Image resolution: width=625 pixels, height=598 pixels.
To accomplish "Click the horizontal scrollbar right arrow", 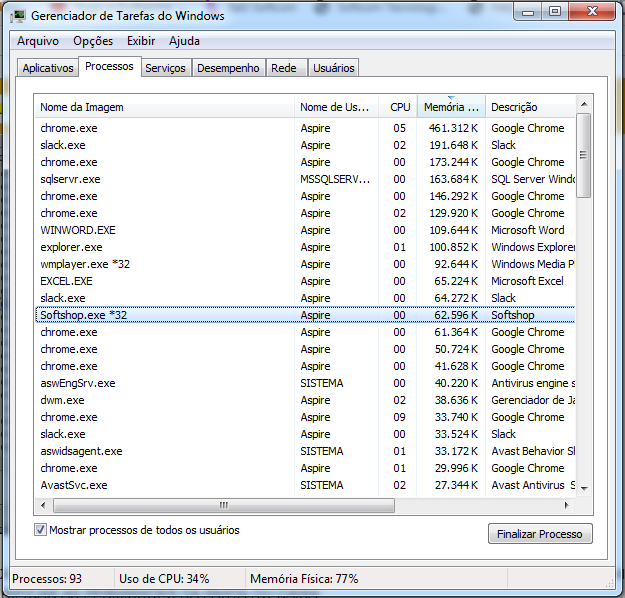I will point(567,505).
